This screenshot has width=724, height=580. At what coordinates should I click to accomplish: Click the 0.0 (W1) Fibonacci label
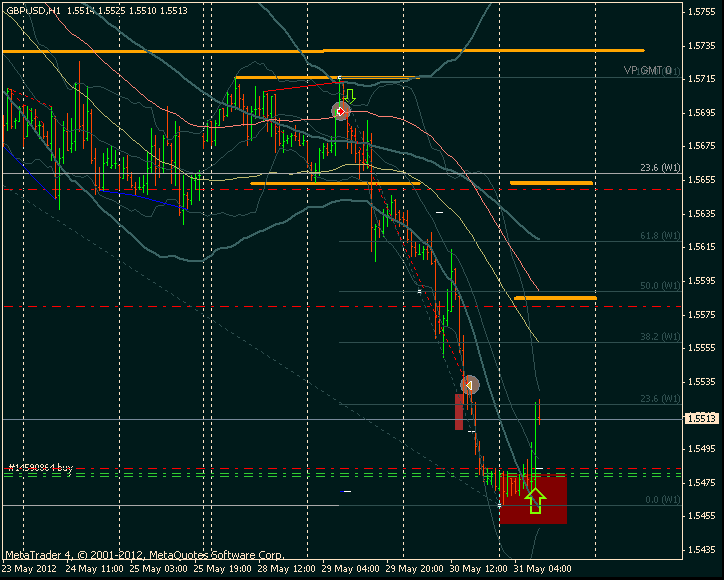(x=662, y=500)
